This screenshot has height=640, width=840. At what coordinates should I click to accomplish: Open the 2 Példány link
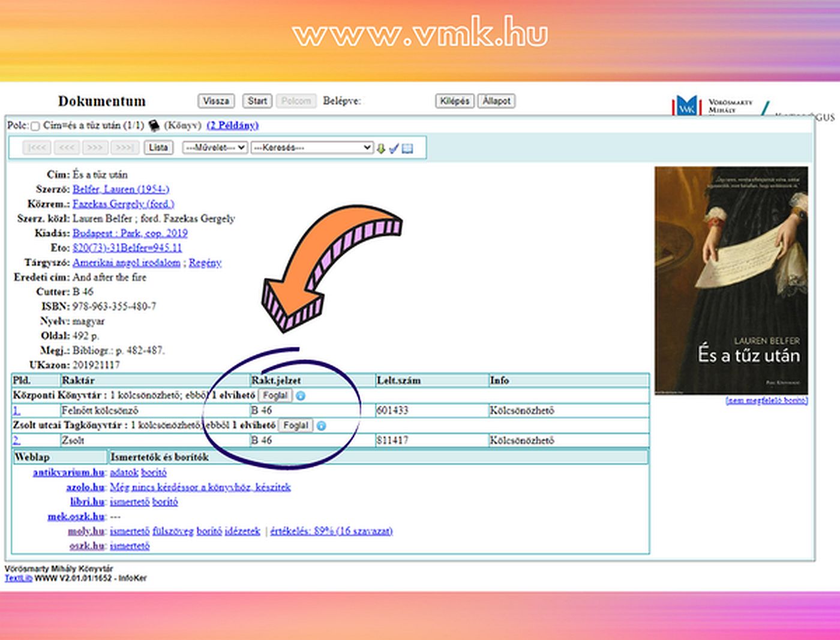pos(232,125)
